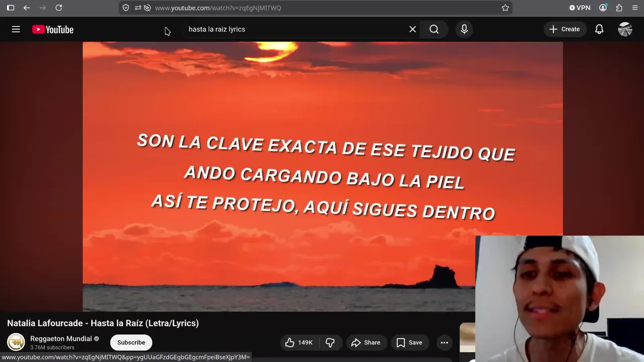The height and width of the screenshot is (362, 644).
Task: Open the site tracking toggle icon in address bar
Action: point(147,8)
